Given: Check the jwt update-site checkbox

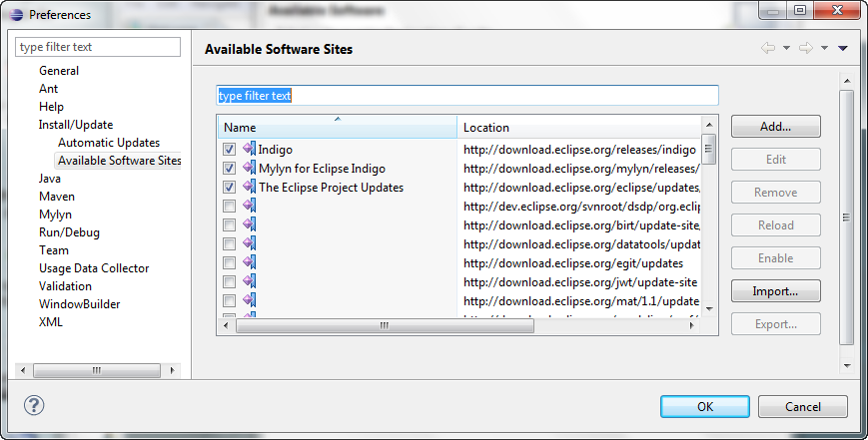Looking at the screenshot, I should (229, 282).
